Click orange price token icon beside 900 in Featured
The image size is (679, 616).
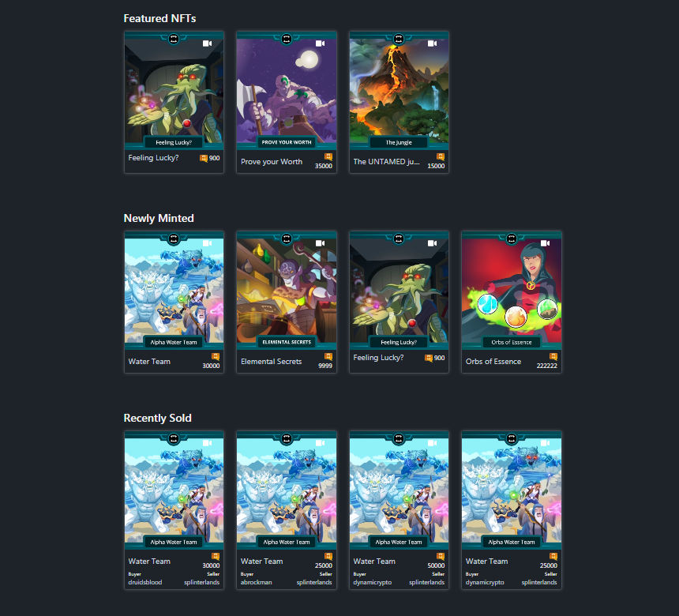(x=204, y=158)
